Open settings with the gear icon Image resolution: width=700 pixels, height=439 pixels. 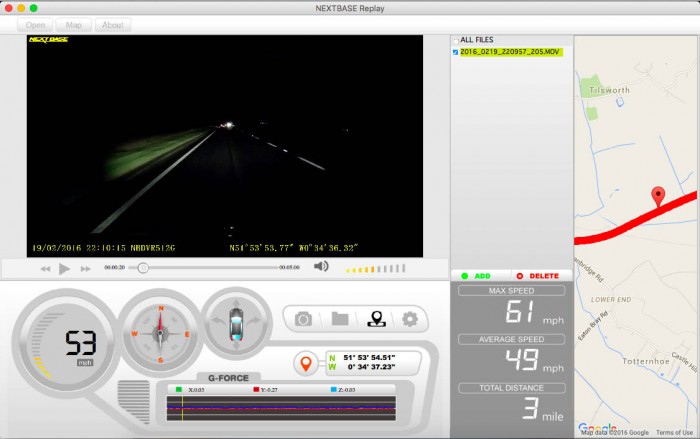[410, 319]
